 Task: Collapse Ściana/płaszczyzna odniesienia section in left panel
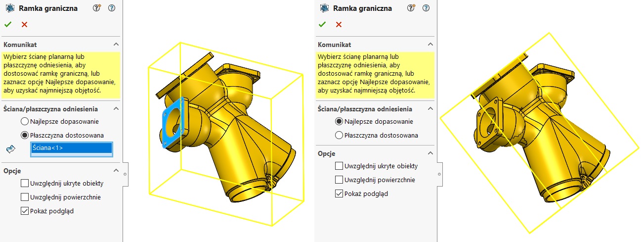(116, 109)
